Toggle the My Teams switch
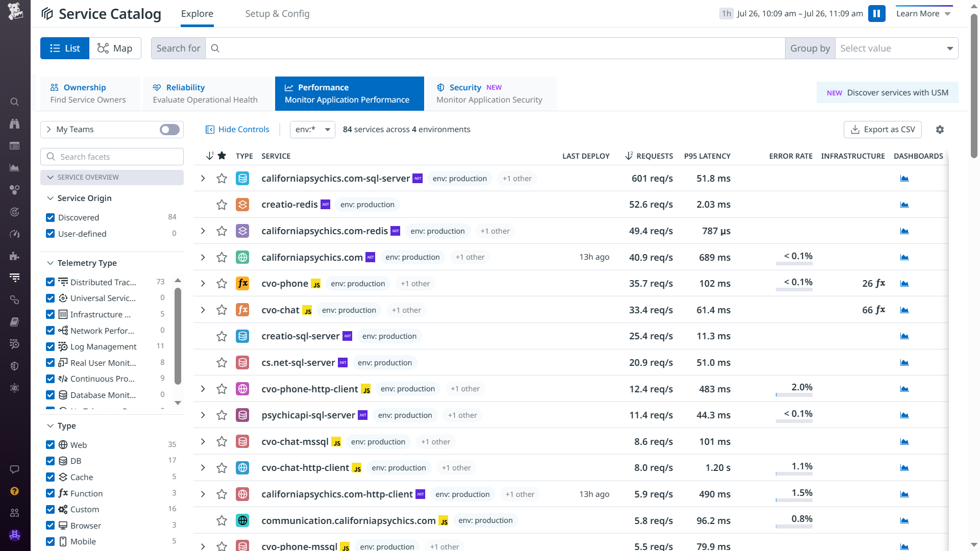 [x=169, y=130]
